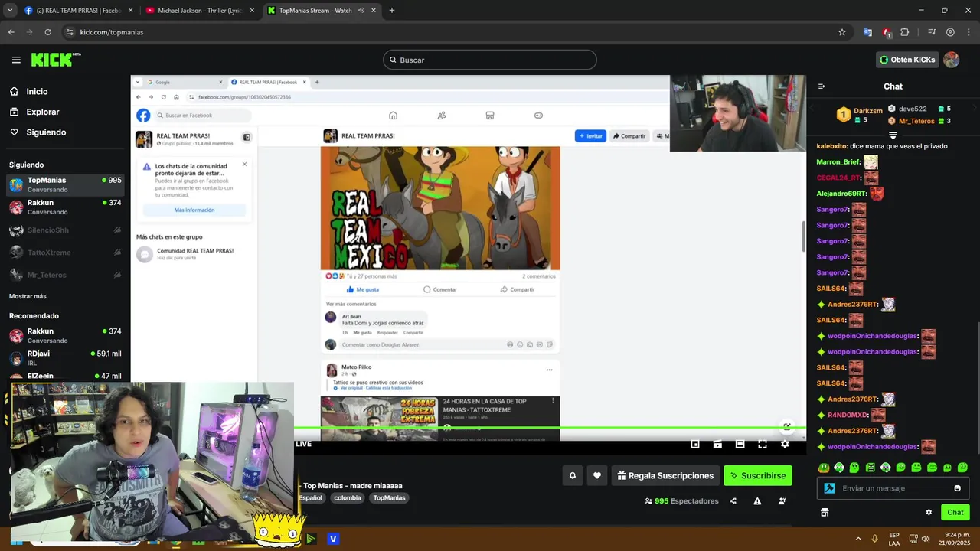The width and height of the screenshot is (980, 551).
Task: Click the browser address bar URL
Action: point(112,32)
